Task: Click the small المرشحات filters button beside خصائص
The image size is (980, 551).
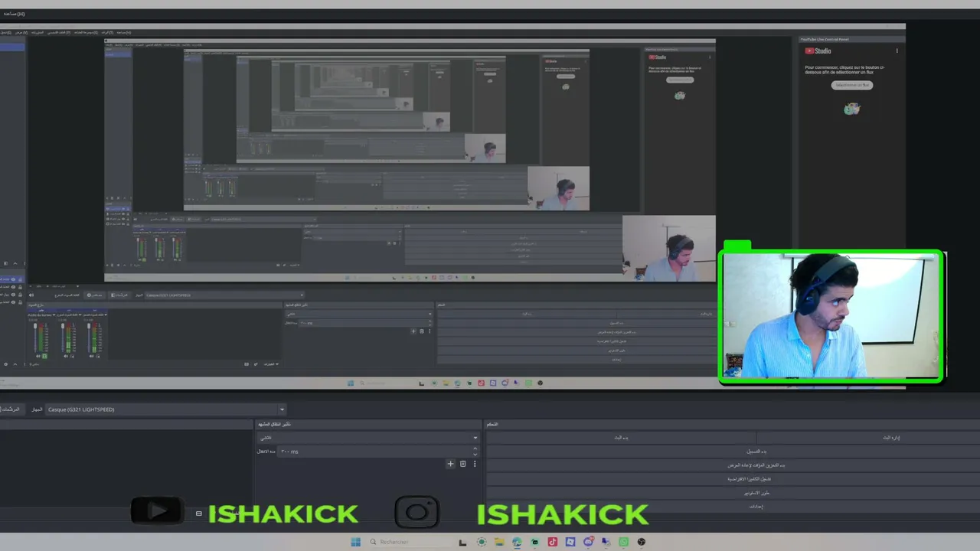Action: 121,295
